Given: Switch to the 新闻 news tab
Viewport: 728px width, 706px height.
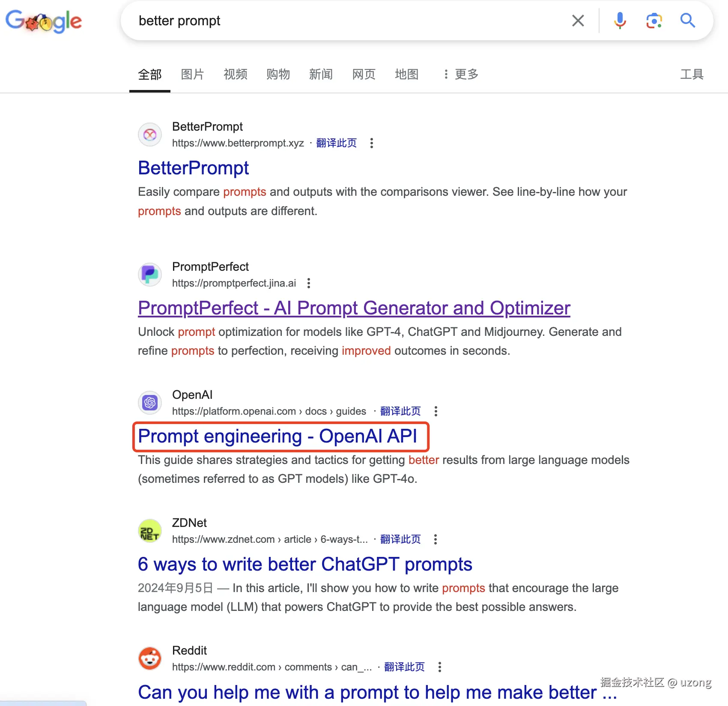Looking at the screenshot, I should 321,75.
